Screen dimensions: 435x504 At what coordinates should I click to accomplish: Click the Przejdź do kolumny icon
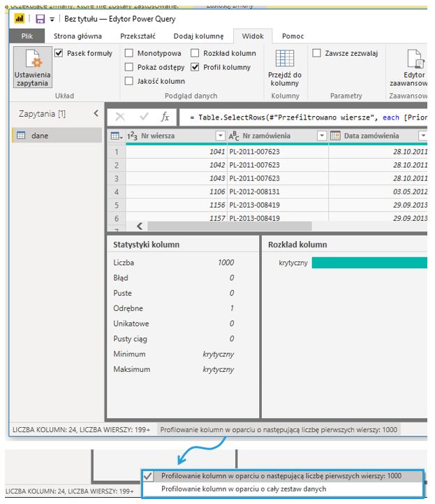click(284, 59)
